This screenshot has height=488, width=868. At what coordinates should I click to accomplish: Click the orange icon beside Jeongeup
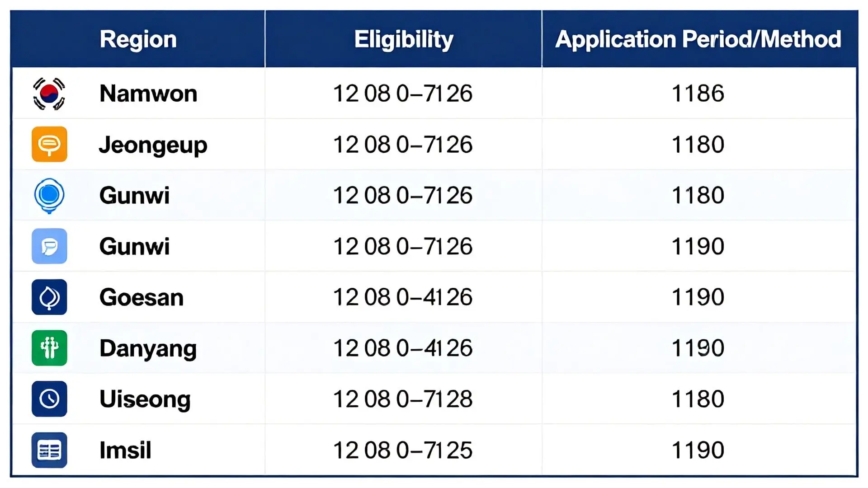click(49, 145)
